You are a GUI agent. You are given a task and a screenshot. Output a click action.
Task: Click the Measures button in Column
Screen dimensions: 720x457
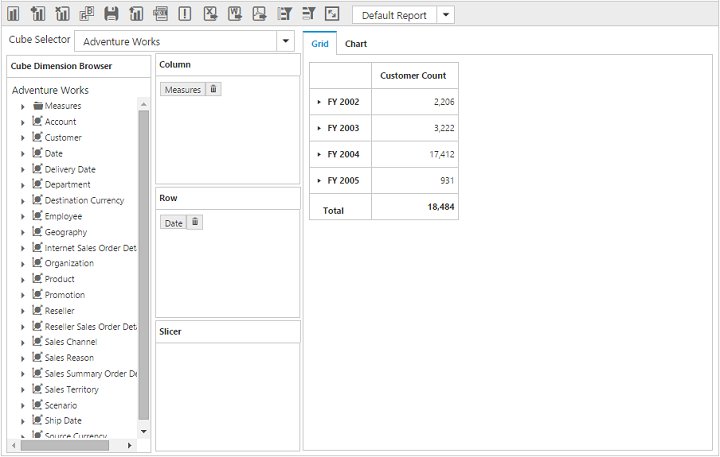[182, 89]
